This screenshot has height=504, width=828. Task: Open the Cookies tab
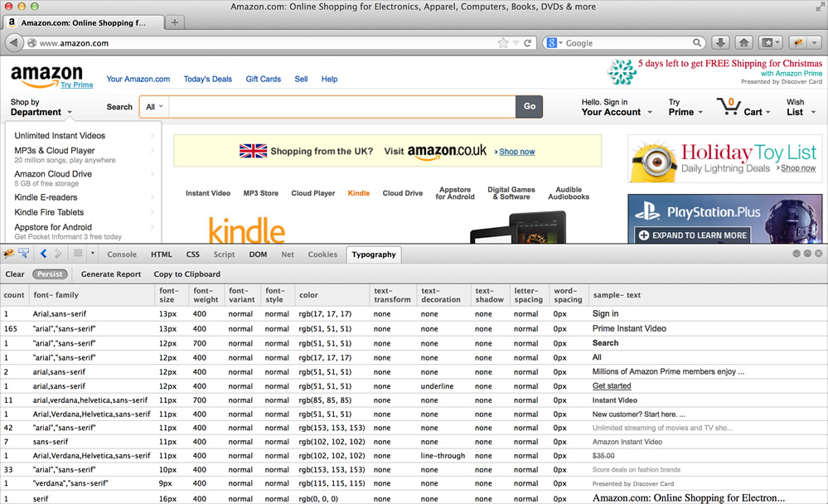[322, 254]
